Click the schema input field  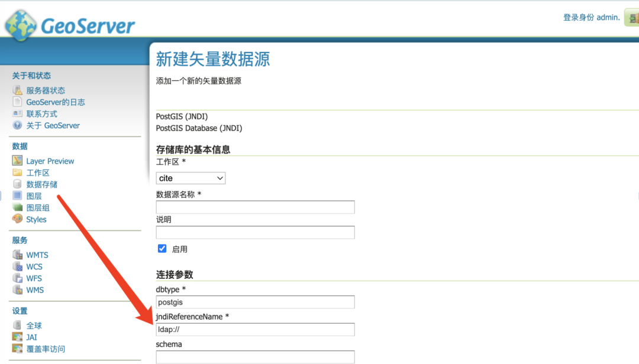(255, 357)
